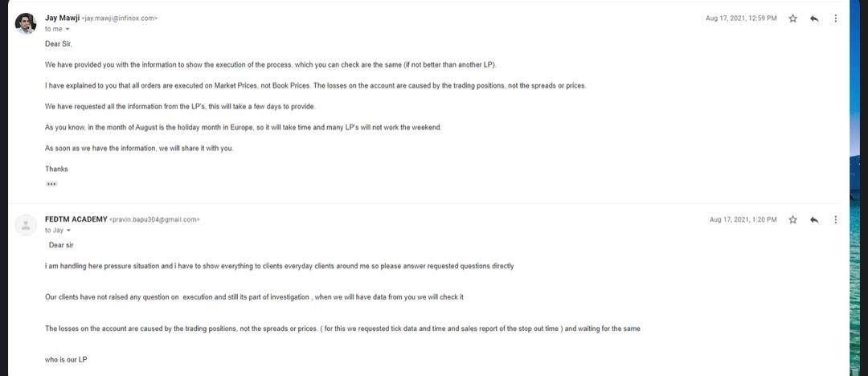Click the sender name Jay Mawji

pos(62,17)
